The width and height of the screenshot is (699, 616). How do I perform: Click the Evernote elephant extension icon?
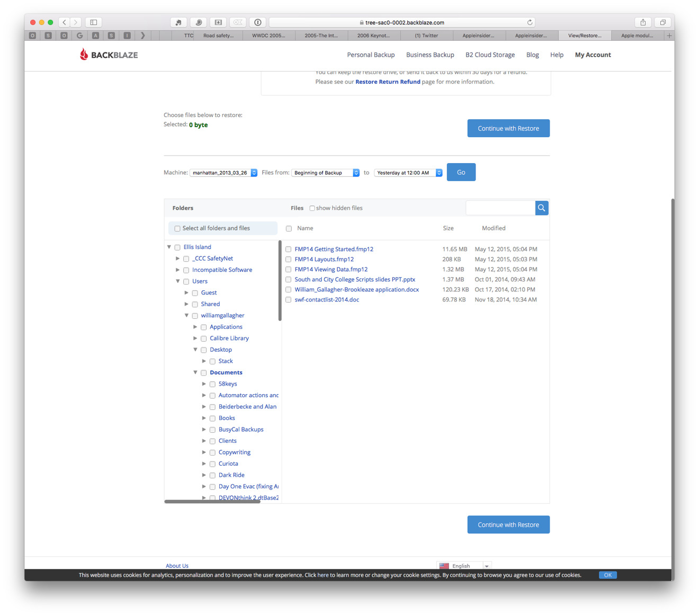tap(178, 22)
